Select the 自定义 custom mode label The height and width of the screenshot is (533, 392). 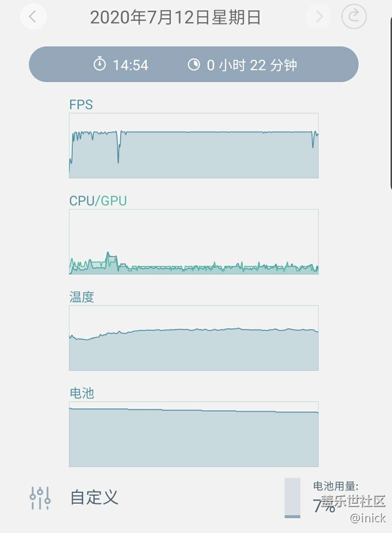click(x=94, y=497)
